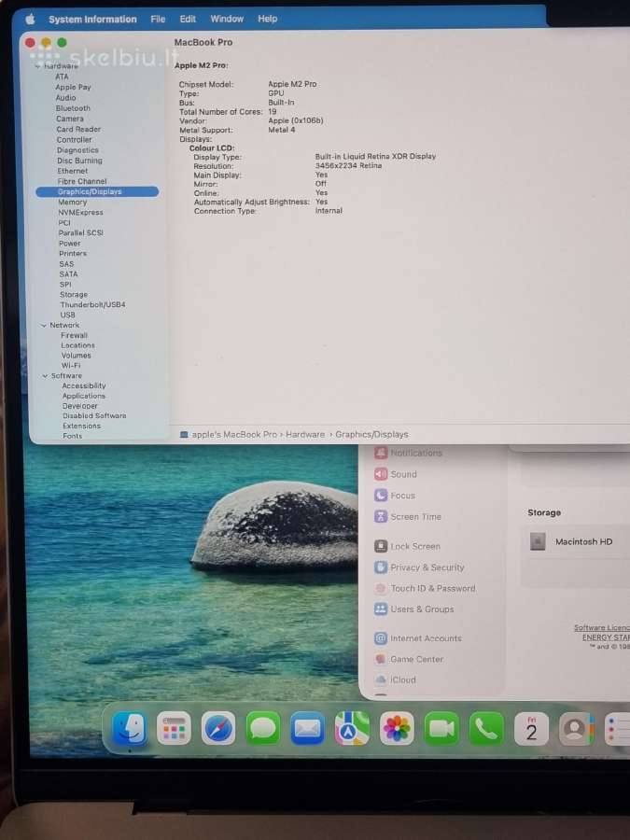
Task: Select USB in the Hardware list
Action: click(x=67, y=315)
